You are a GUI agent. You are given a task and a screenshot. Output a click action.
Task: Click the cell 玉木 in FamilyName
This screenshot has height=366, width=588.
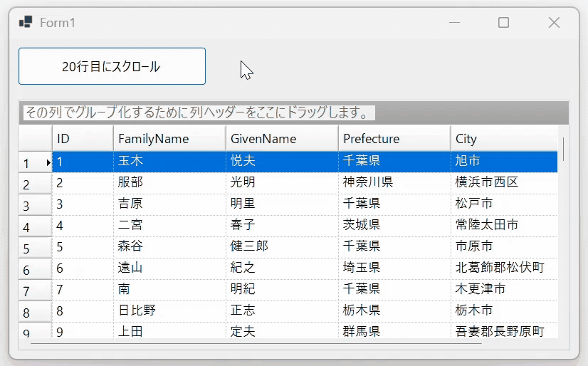pos(169,162)
